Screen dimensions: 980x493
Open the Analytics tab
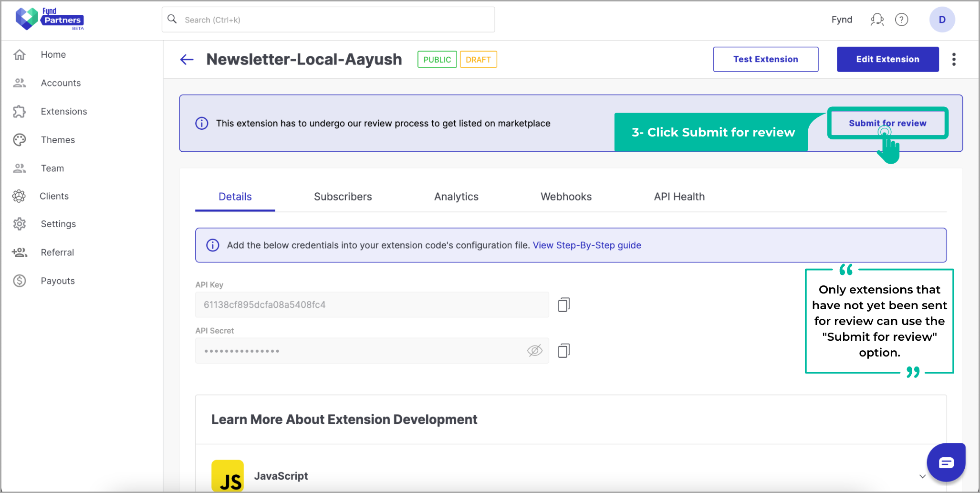pyautogui.click(x=456, y=197)
